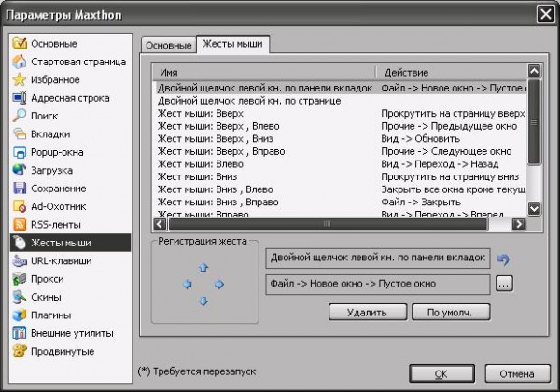Switch to the Основные tab
560x392 pixels.
tap(169, 46)
